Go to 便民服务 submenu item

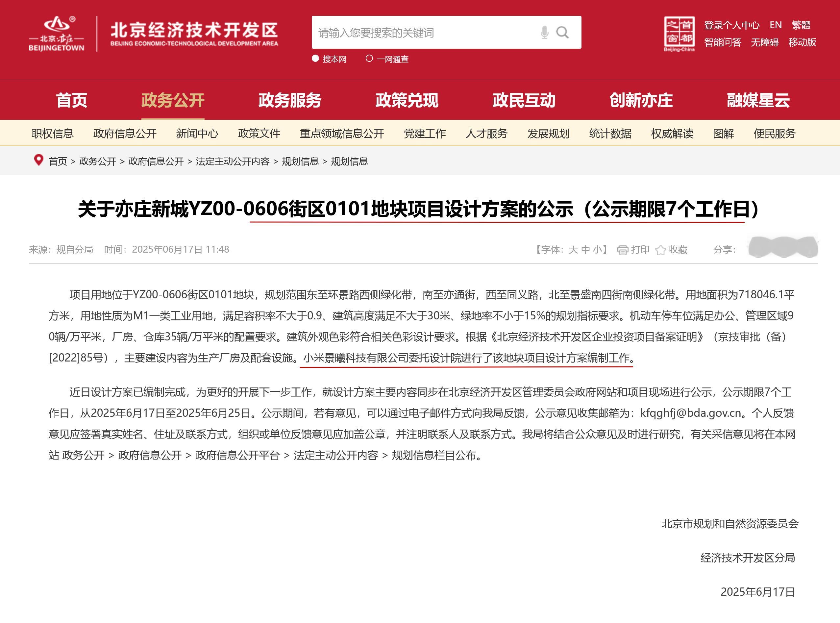pos(775,134)
